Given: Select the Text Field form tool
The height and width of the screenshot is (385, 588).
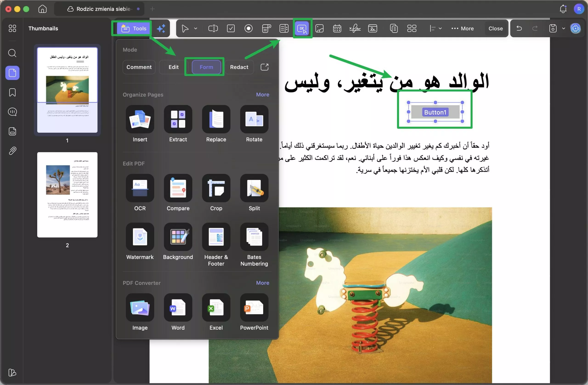Looking at the screenshot, I should (x=213, y=28).
